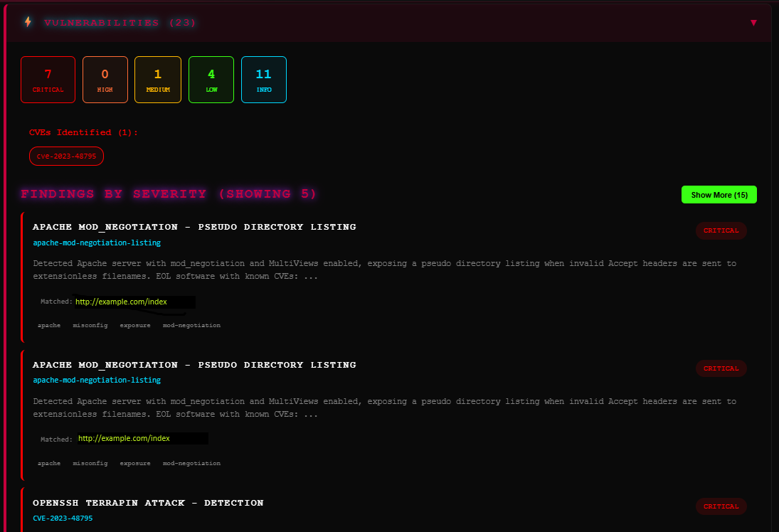This screenshot has height=532, width=779.
Task: Open matched example.com URL in first finding
Action: coord(121,302)
